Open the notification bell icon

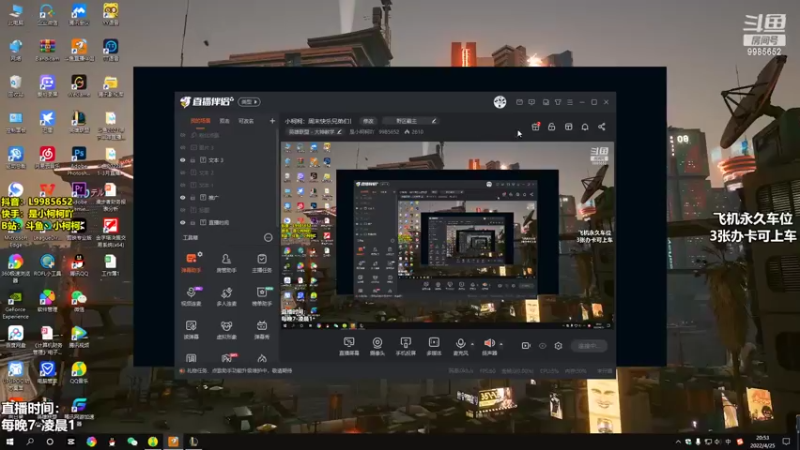click(585, 127)
